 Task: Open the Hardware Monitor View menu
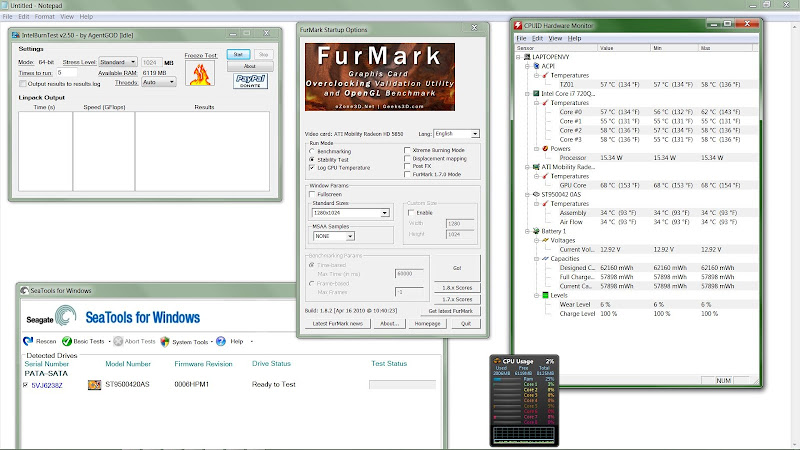[555, 38]
